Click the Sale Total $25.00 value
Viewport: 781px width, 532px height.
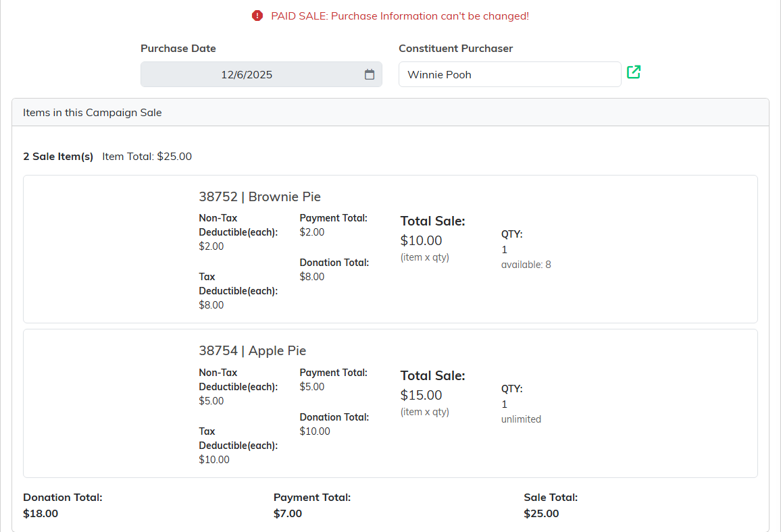(x=541, y=514)
